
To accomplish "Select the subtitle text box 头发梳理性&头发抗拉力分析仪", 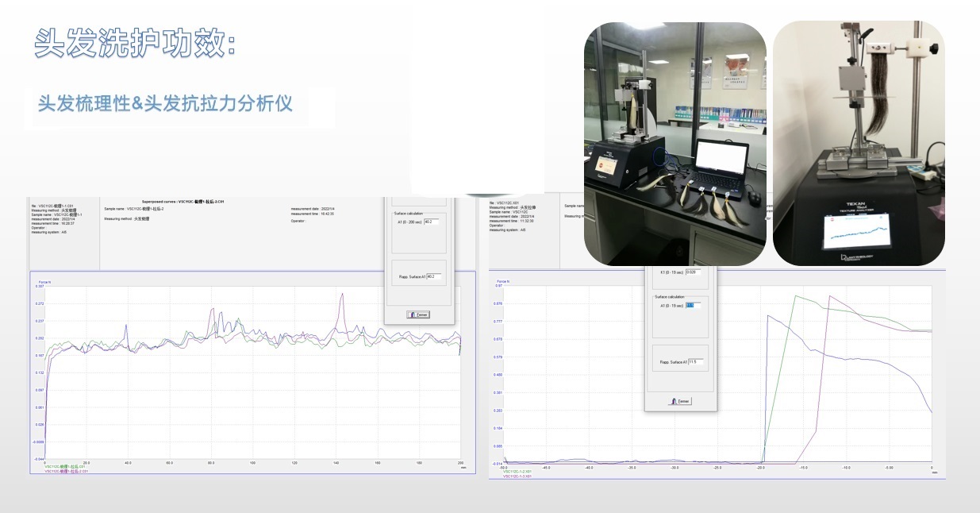I will (x=166, y=103).
